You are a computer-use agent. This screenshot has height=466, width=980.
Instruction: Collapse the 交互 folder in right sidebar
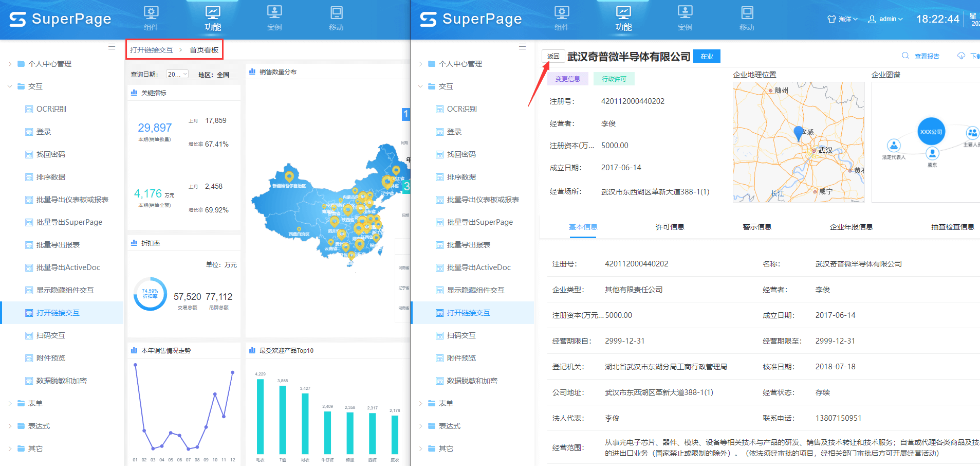pyautogui.click(x=446, y=86)
